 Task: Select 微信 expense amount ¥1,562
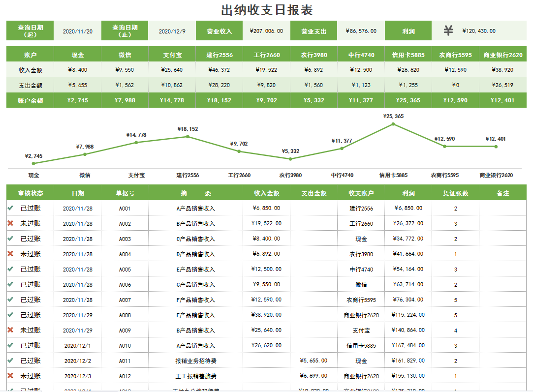[125, 85]
